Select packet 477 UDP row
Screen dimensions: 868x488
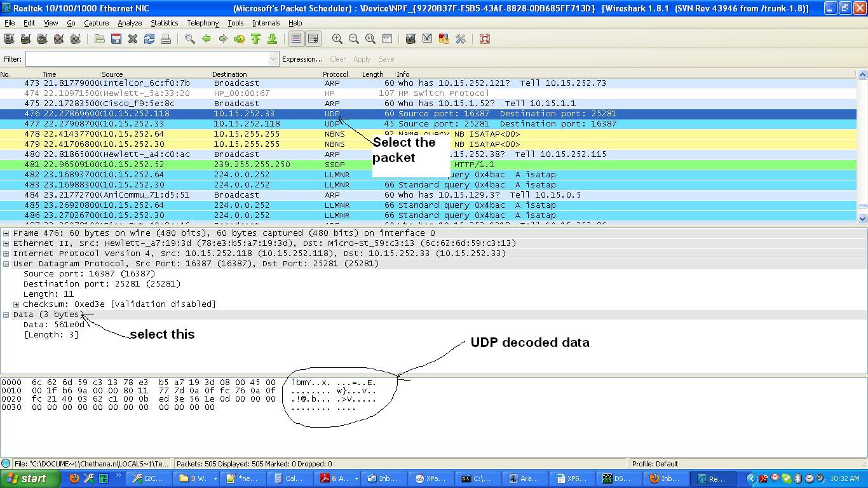tap(428, 124)
